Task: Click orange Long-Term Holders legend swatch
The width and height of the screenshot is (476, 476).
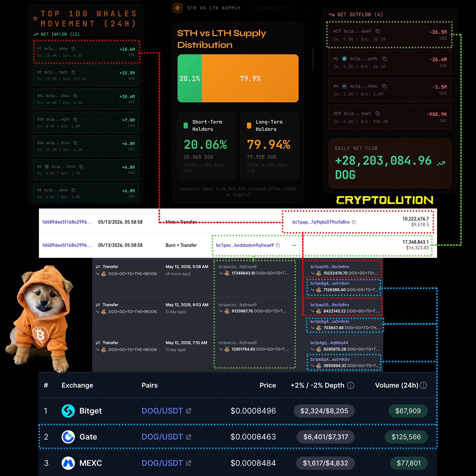Action: 249,125
